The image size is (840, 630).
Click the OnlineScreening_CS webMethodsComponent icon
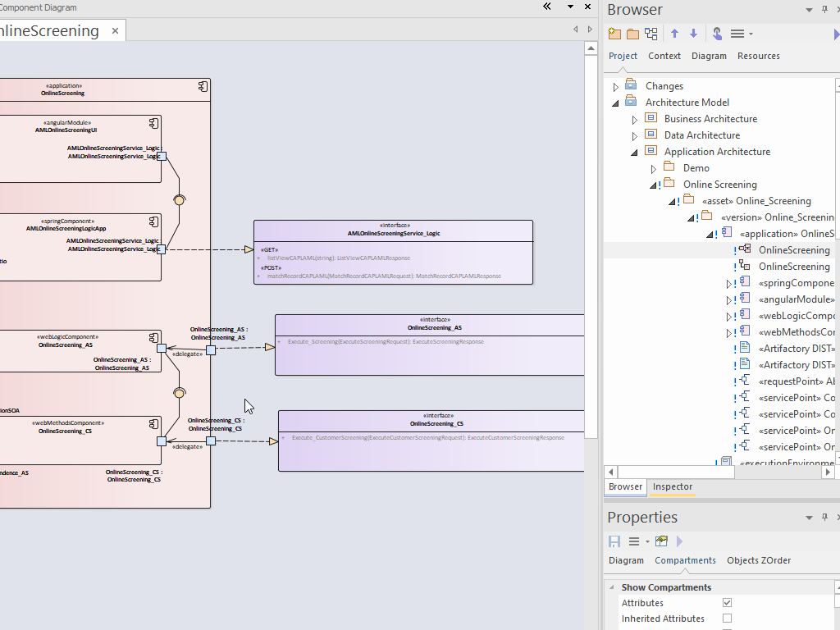click(153, 424)
